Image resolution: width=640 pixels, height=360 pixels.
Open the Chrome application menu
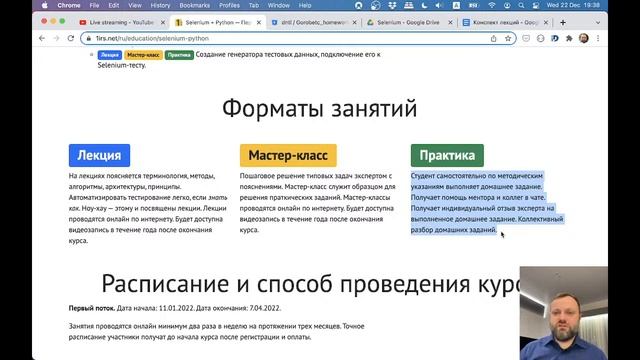(x=69, y=5)
